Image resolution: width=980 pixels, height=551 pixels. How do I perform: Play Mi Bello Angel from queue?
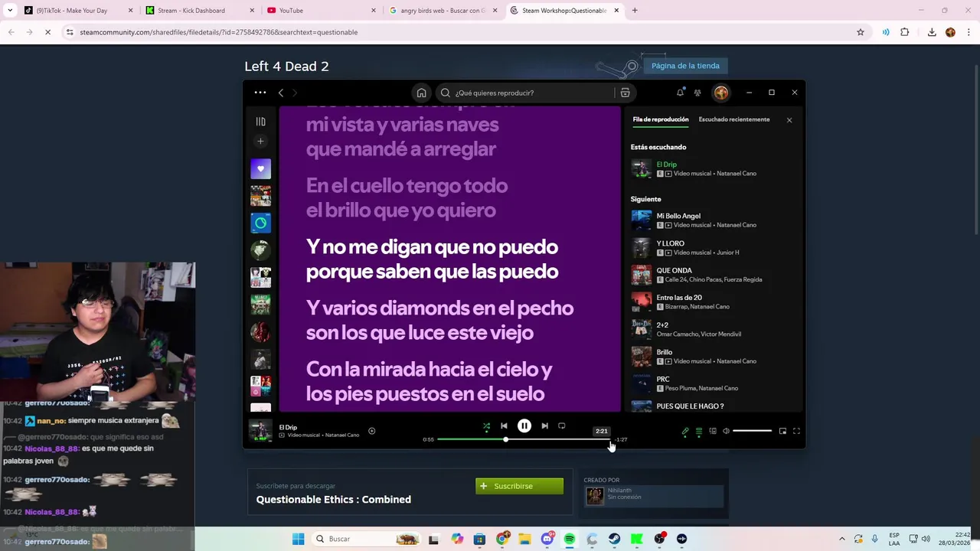point(714,220)
